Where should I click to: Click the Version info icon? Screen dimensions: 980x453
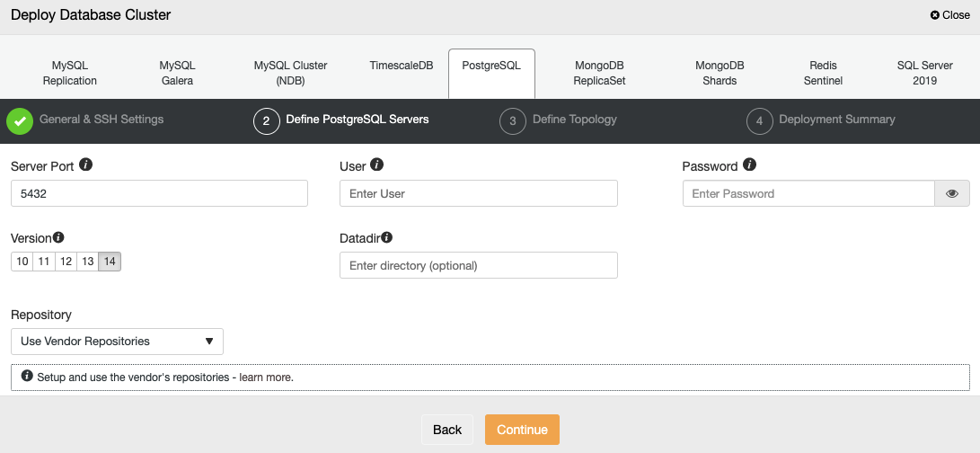(x=58, y=238)
